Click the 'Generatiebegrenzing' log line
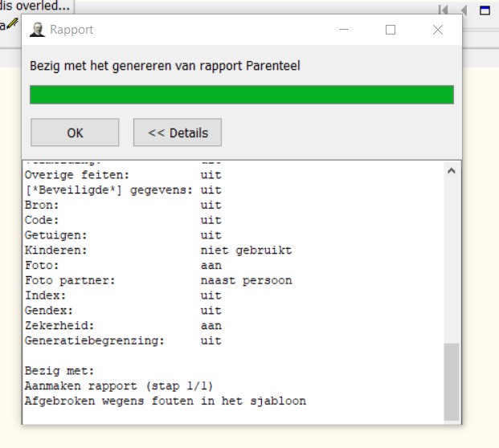 (x=123, y=340)
